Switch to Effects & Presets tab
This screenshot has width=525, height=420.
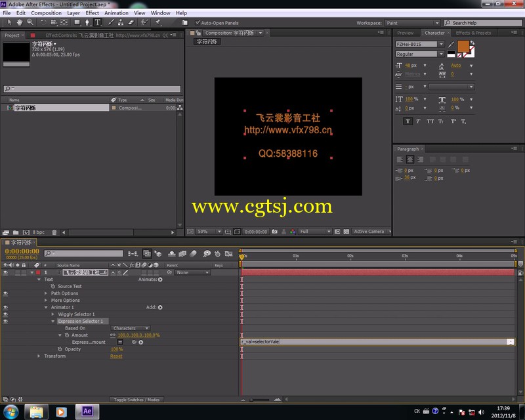(473, 33)
